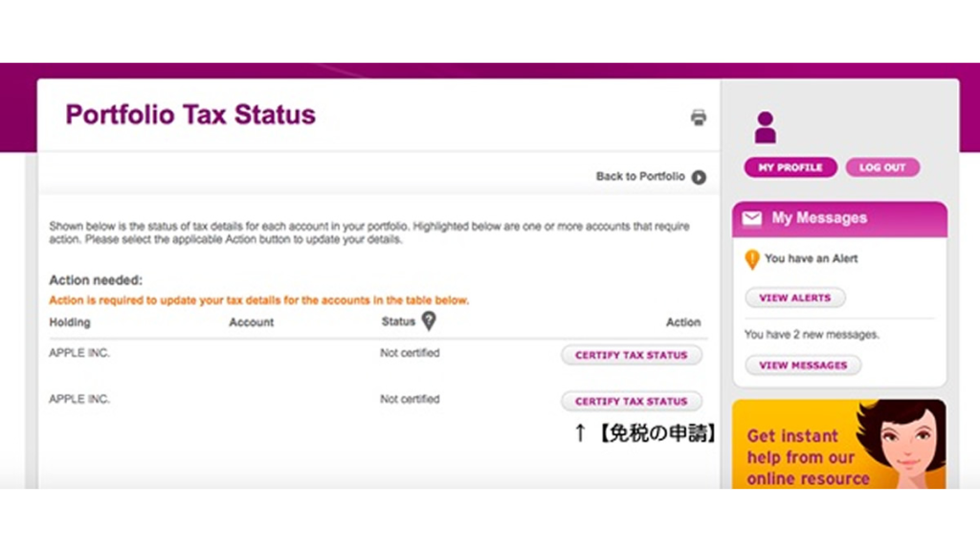Click the Back to Portfolio arrow icon
Image resolution: width=980 pixels, height=551 pixels.
699,177
